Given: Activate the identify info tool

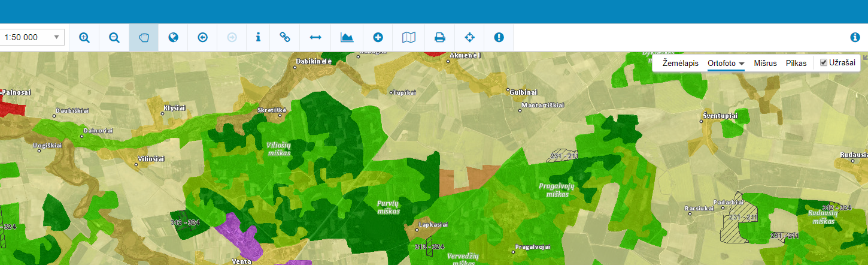Looking at the screenshot, I should (258, 37).
